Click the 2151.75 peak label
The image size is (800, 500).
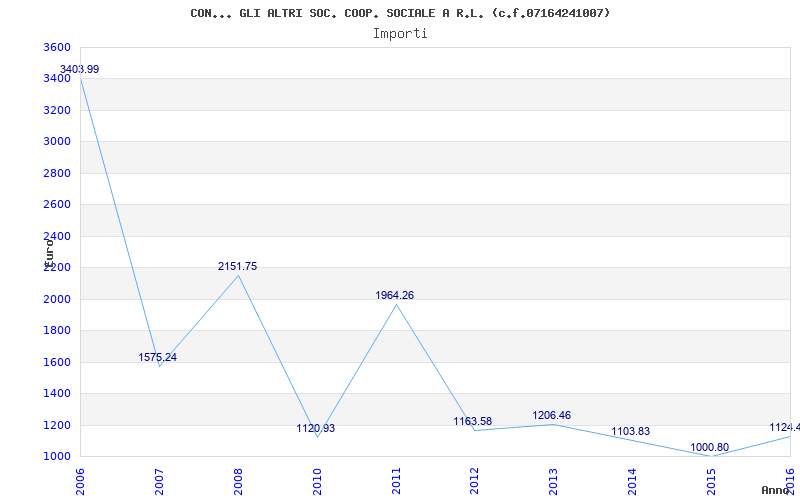[x=237, y=266]
